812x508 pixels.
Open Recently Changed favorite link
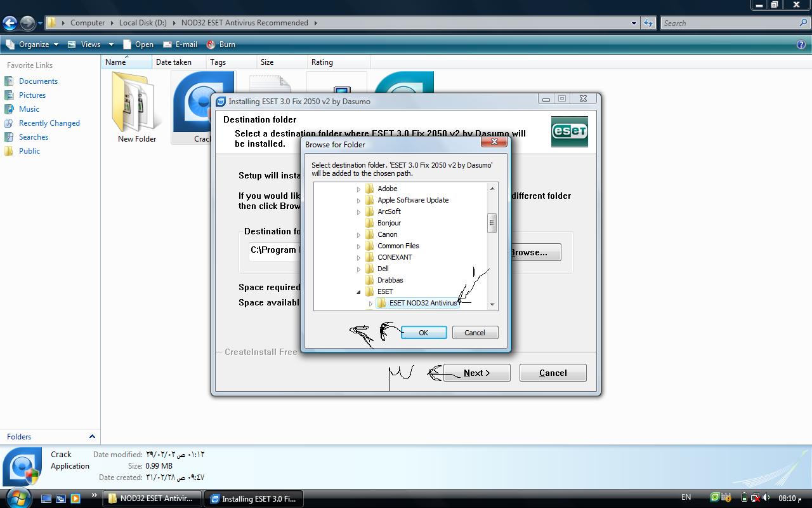[x=49, y=123]
